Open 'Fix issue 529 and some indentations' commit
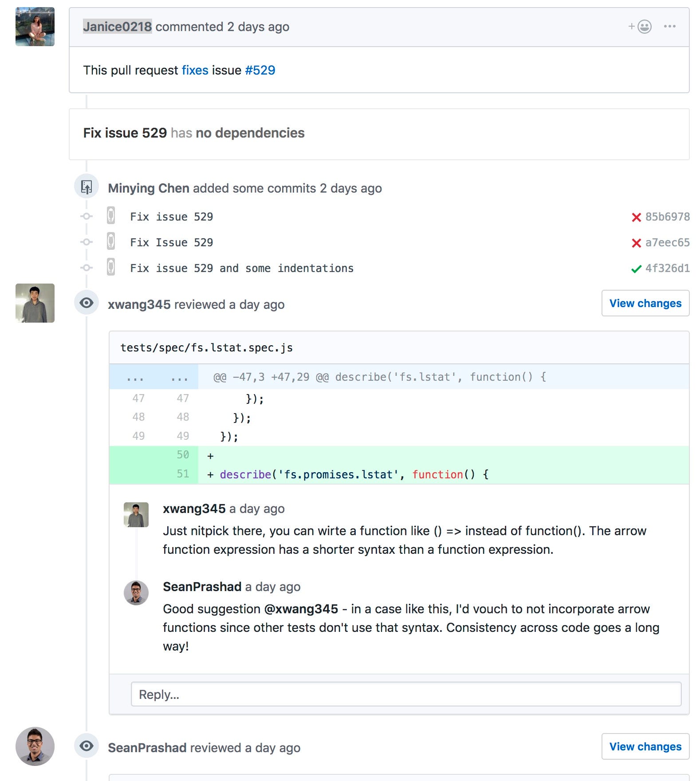700x781 pixels. click(x=242, y=268)
